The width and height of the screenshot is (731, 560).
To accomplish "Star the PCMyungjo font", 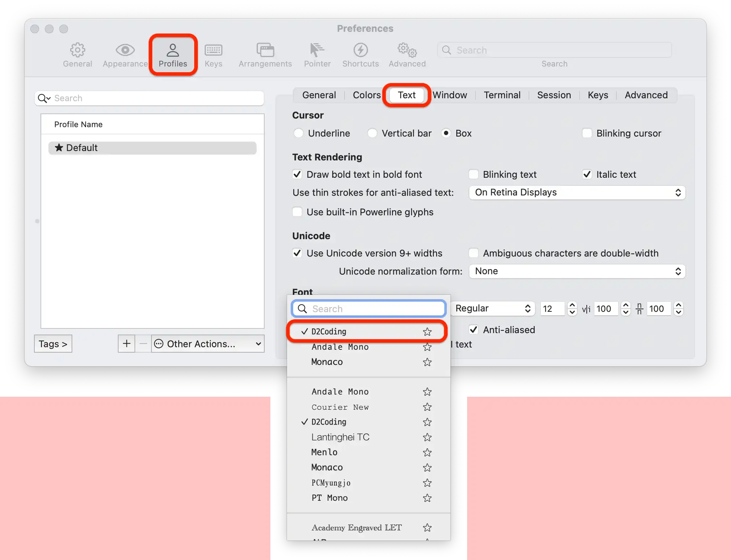I will (427, 483).
